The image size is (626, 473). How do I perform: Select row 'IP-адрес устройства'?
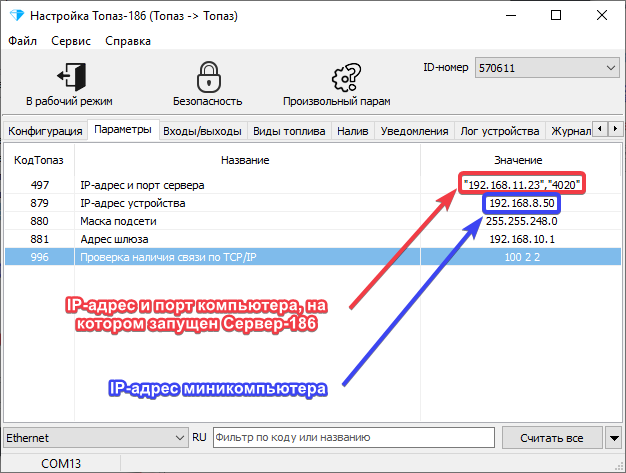coord(313,203)
